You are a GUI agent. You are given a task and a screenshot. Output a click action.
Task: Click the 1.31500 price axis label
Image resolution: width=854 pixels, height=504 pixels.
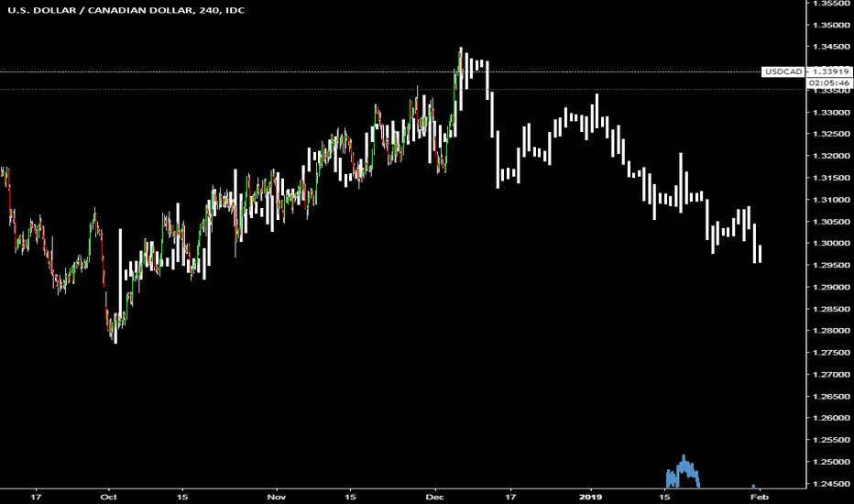tap(831, 178)
